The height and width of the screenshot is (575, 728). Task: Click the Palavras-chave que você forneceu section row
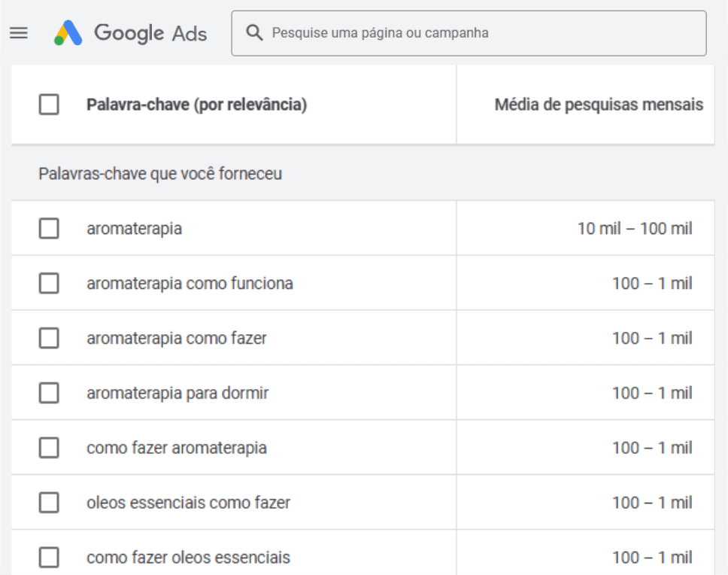(160, 174)
